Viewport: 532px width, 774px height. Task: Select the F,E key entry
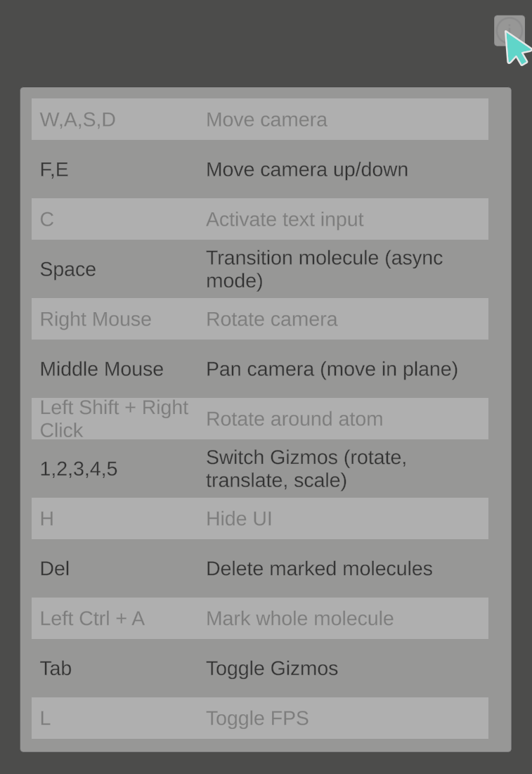(x=54, y=169)
